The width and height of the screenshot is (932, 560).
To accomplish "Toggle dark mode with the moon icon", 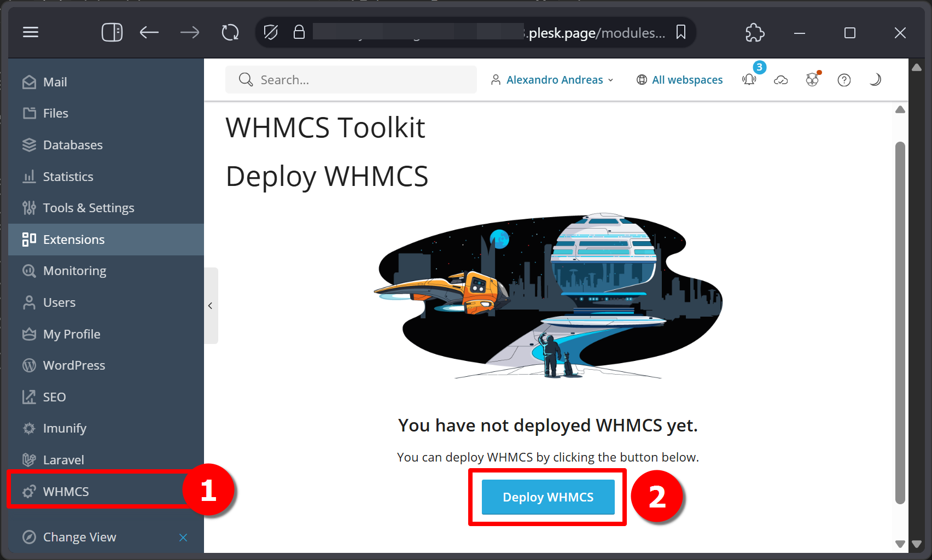I will click(x=875, y=80).
